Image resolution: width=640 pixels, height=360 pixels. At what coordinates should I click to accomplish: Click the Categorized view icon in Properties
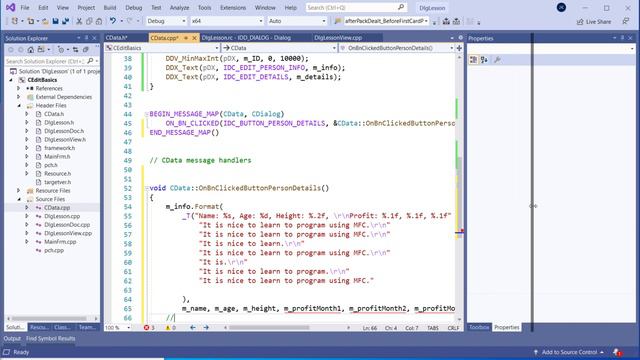pos(473,60)
